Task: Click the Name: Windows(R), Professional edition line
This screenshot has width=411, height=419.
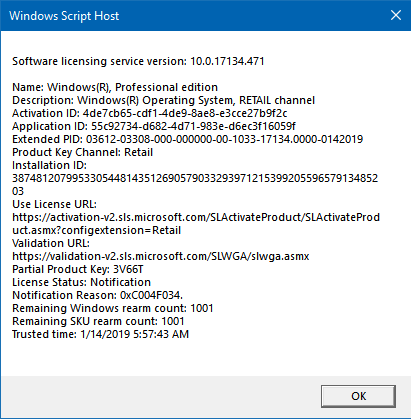Action: (x=115, y=87)
